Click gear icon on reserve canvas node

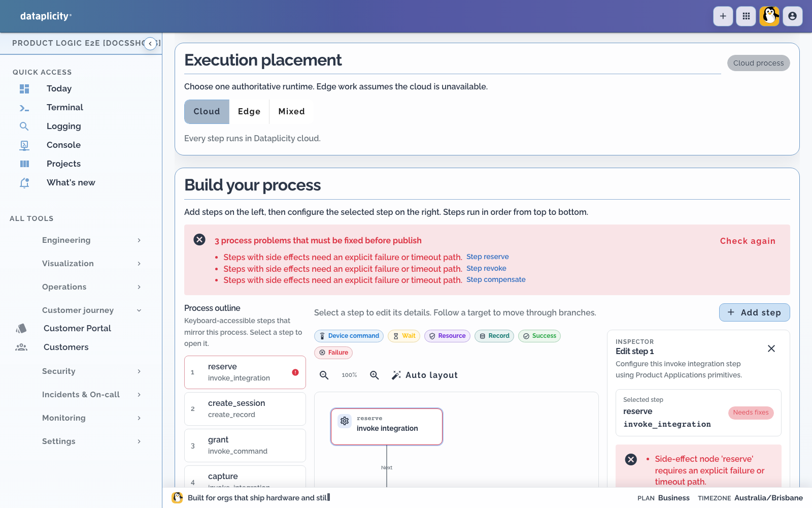(345, 421)
